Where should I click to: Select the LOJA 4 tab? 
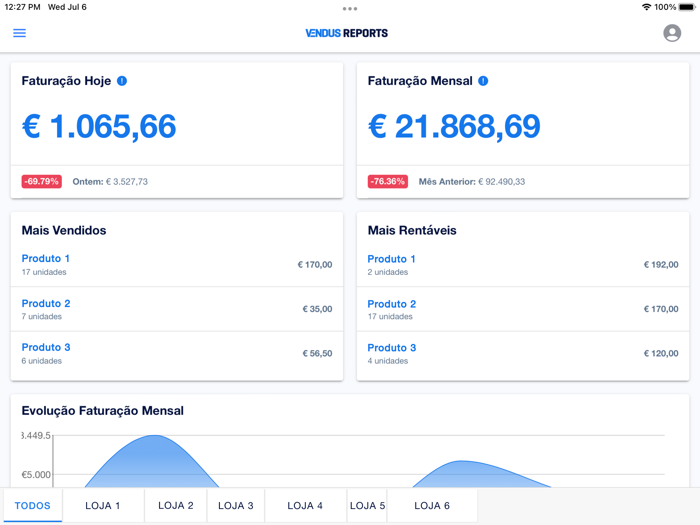click(305, 505)
